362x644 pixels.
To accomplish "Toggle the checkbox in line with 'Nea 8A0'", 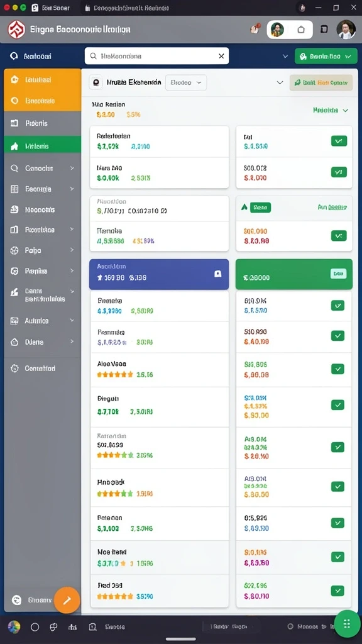I will [339, 172].
